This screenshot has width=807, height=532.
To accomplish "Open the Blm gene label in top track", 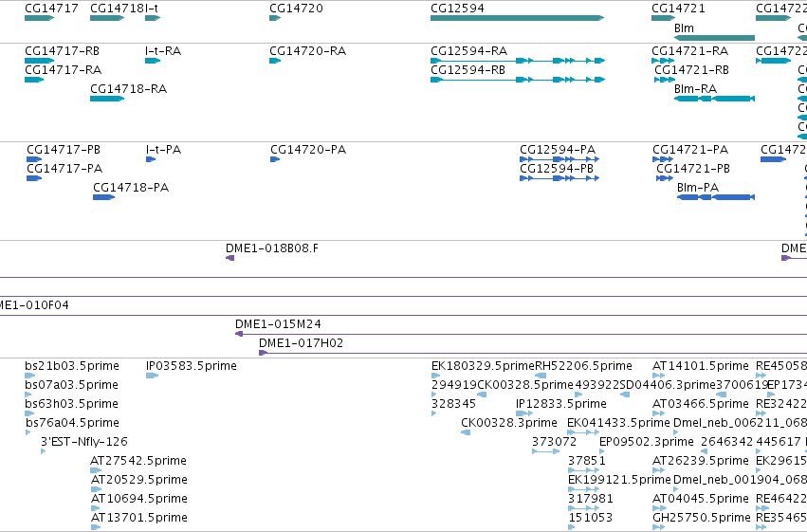I will (684, 28).
